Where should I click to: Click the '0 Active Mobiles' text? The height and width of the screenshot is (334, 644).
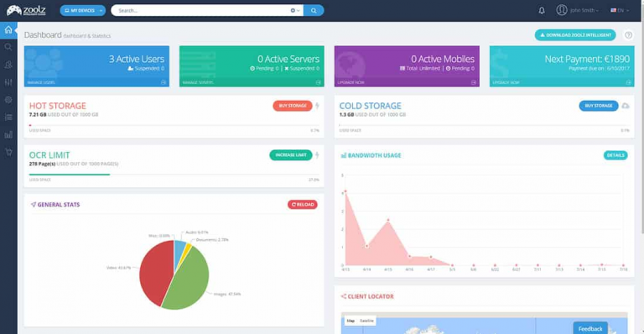[x=443, y=59]
